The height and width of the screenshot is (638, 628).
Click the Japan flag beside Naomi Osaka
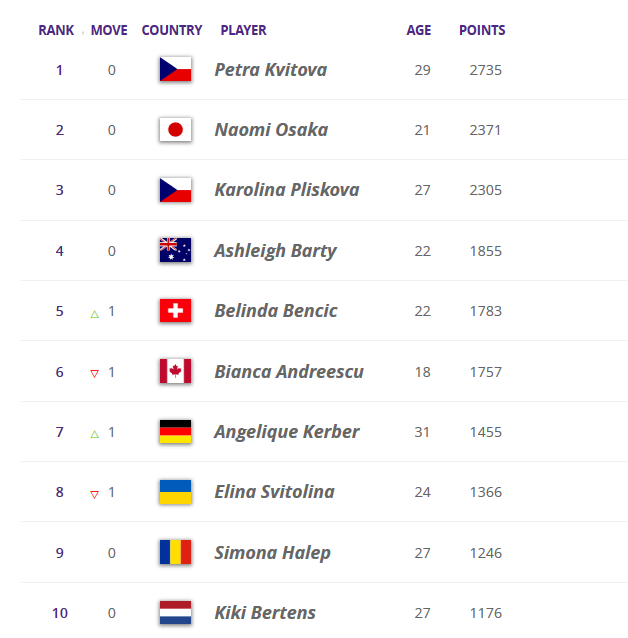coord(175,130)
